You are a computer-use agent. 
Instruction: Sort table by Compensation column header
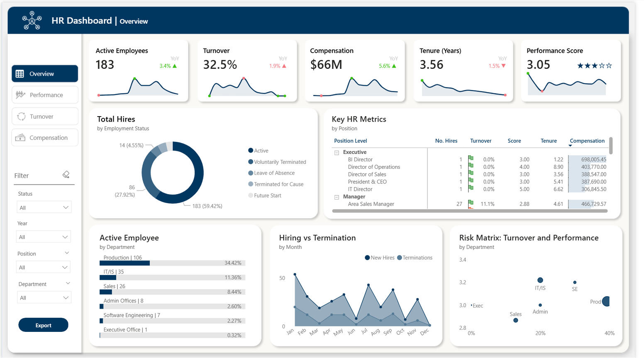587,141
